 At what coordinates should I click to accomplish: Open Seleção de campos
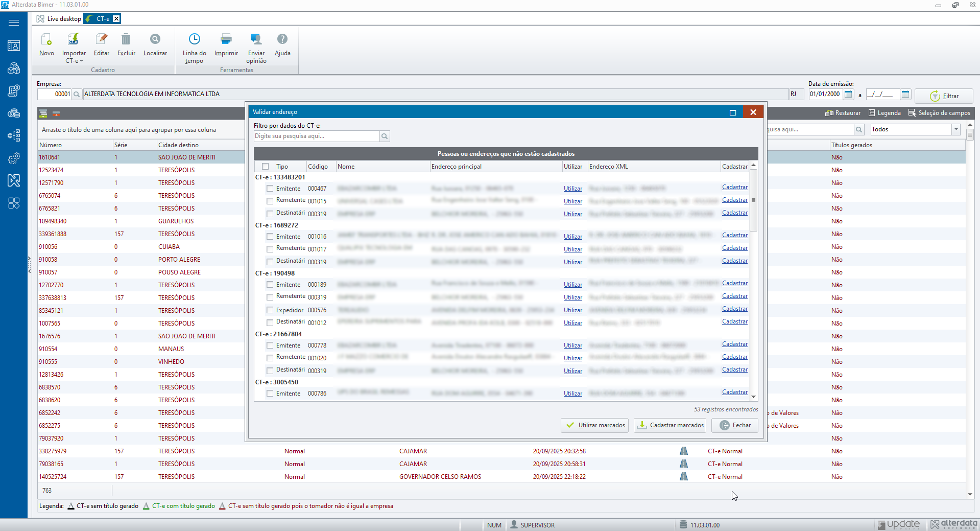pyautogui.click(x=939, y=113)
